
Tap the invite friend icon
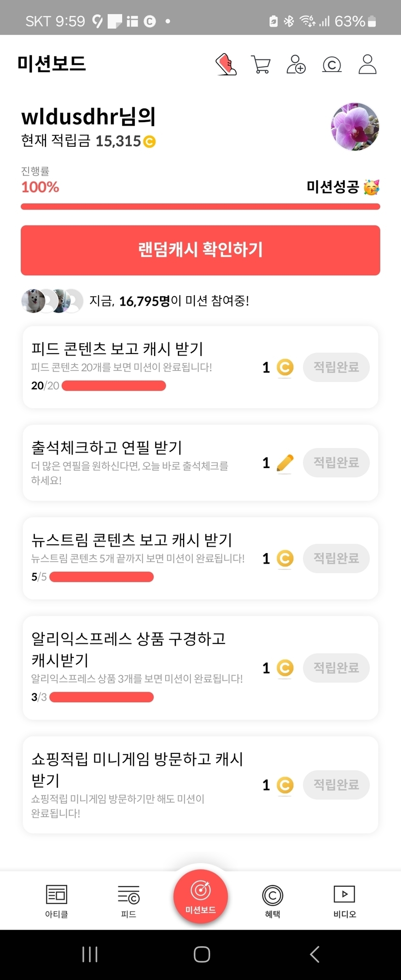tap(296, 64)
